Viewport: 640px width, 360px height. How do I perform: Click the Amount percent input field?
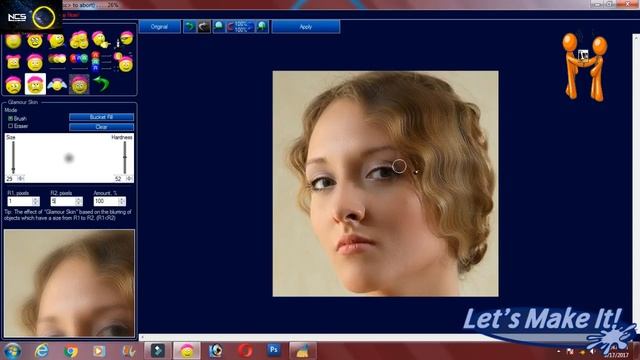[x=106, y=201]
